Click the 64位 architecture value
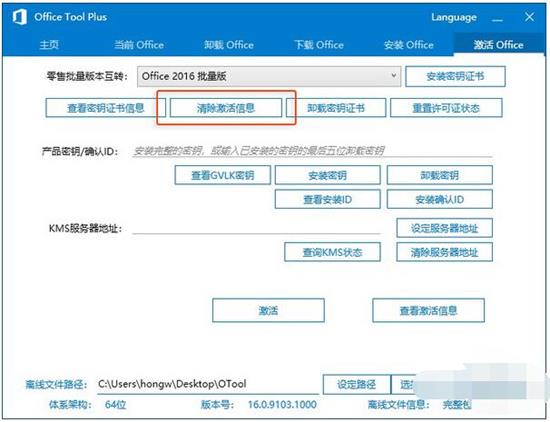The width and height of the screenshot is (550, 422). (x=115, y=404)
